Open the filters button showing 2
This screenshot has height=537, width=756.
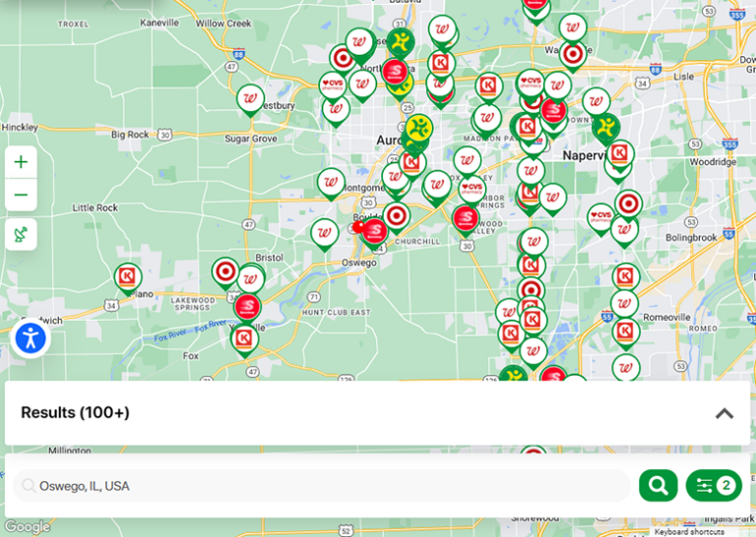click(x=714, y=485)
